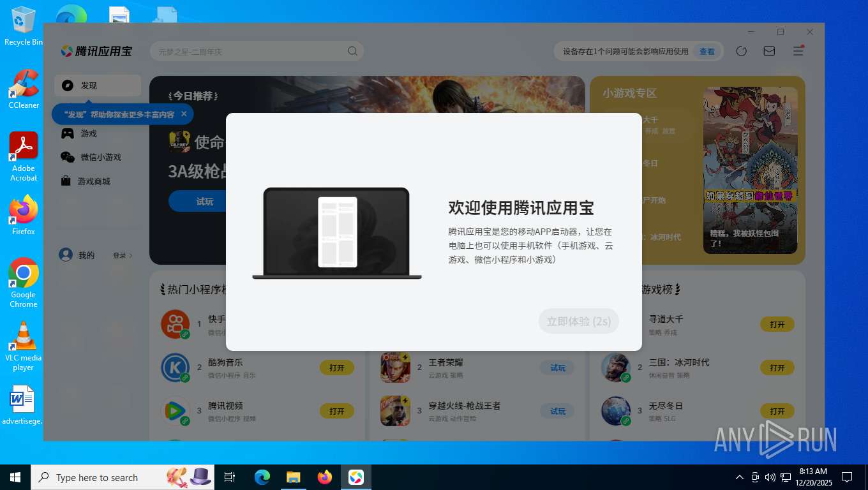The height and width of the screenshot is (490, 868).
Task: Open File Explorer from the taskbar
Action: click(x=293, y=477)
